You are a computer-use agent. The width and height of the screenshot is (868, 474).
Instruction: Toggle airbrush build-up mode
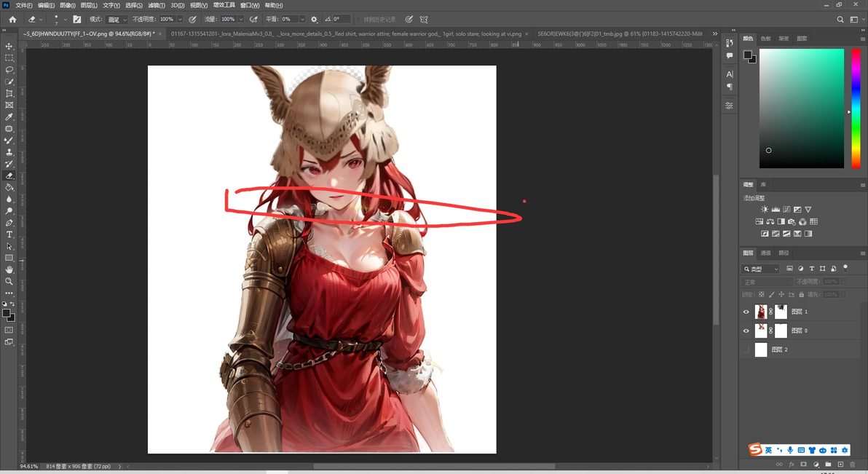[253, 19]
